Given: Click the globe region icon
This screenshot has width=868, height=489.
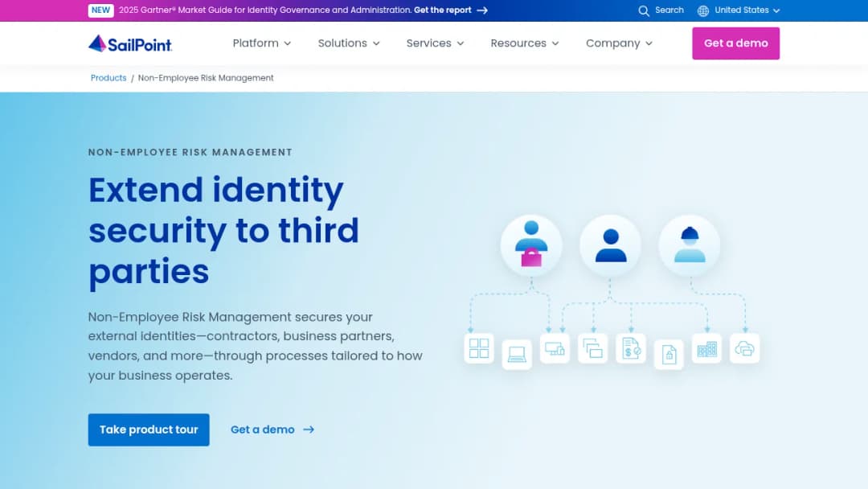Looking at the screenshot, I should click(x=703, y=10).
